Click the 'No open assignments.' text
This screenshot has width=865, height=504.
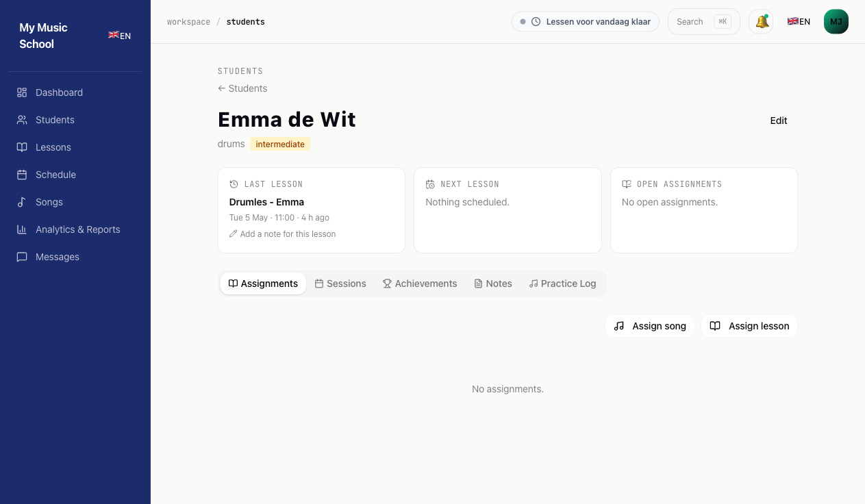point(670,202)
